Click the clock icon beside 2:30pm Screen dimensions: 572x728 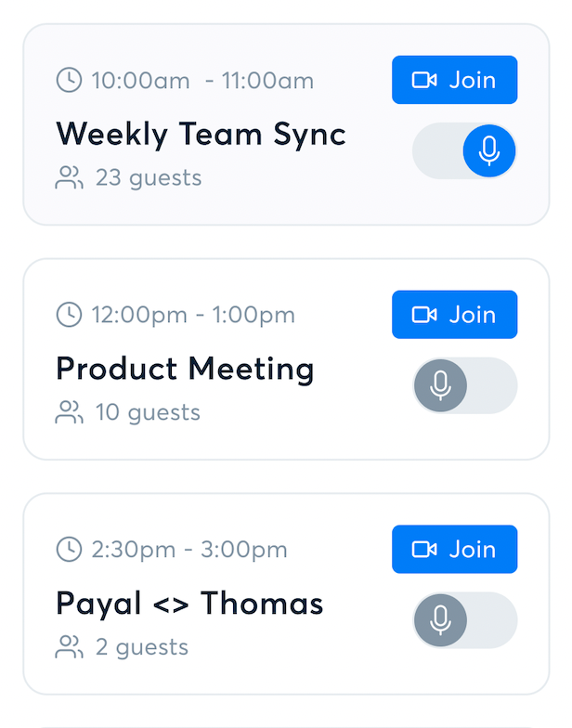(x=69, y=550)
